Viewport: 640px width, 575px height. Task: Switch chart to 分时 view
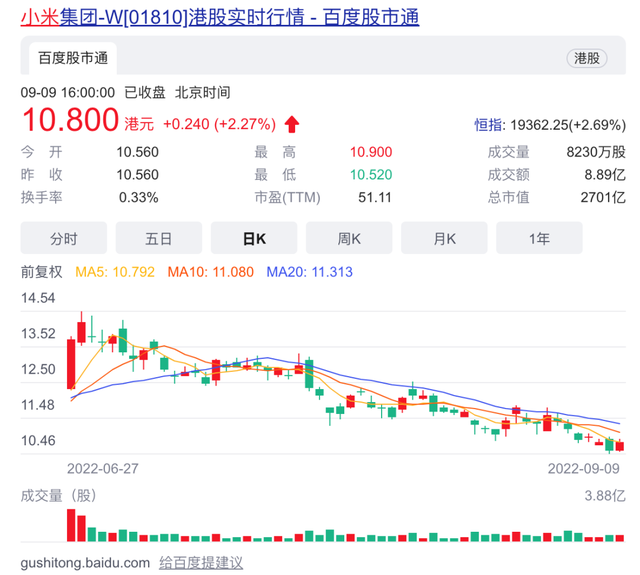click(x=64, y=238)
